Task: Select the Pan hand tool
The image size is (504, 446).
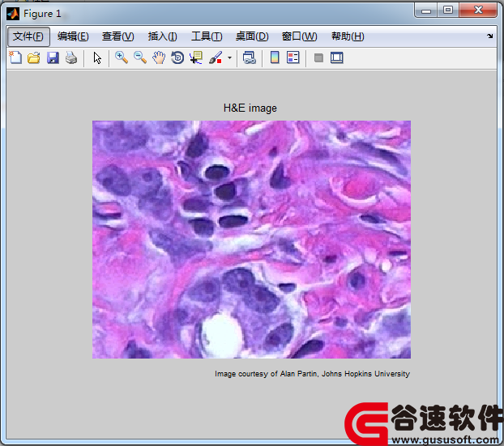Action: 159,57
